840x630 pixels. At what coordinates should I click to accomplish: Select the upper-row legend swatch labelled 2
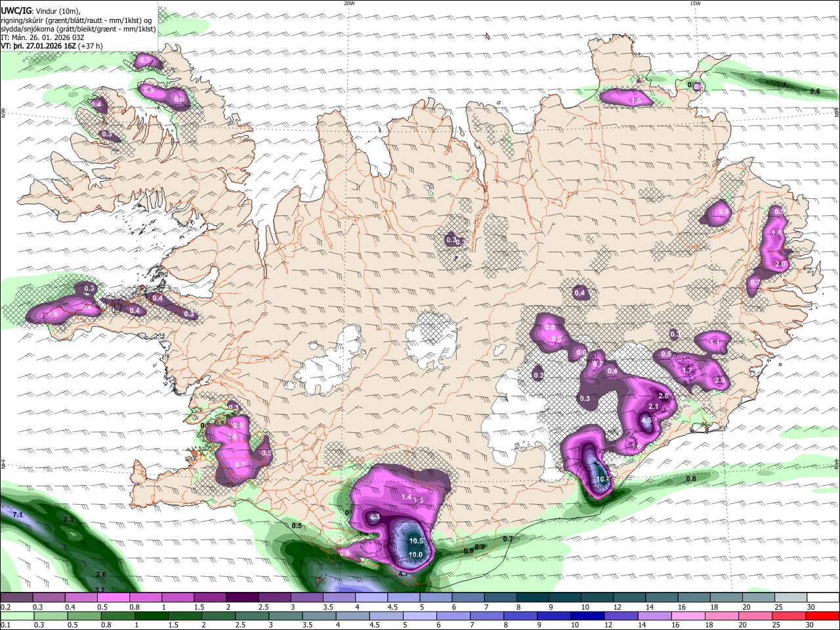242,597
